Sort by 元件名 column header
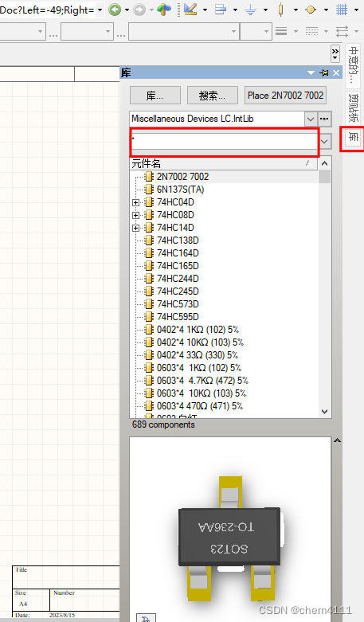Screen dimensions: 364x622 [x=224, y=163]
